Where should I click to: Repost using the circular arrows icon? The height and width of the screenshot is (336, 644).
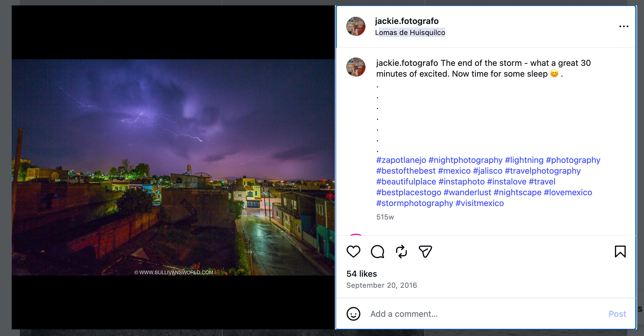(401, 252)
